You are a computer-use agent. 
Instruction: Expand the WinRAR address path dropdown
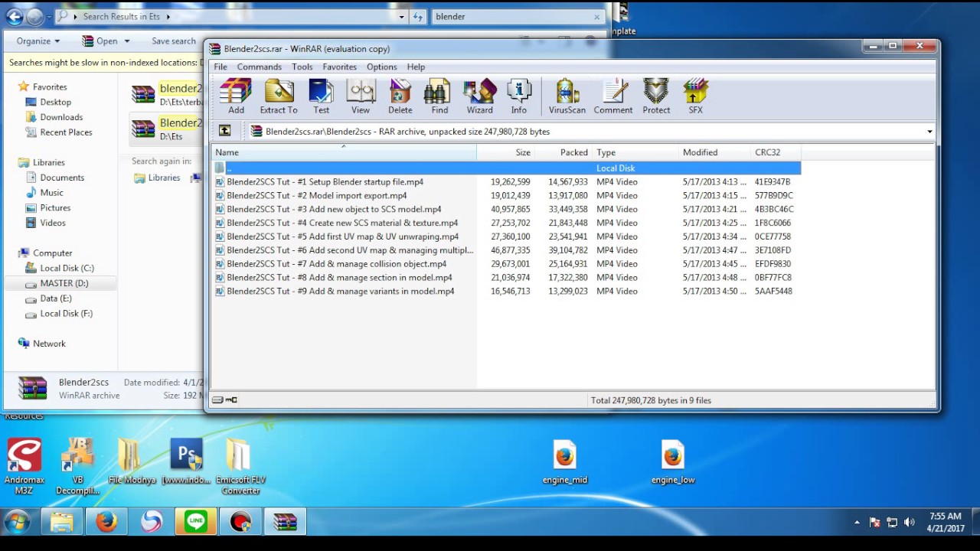coord(929,132)
